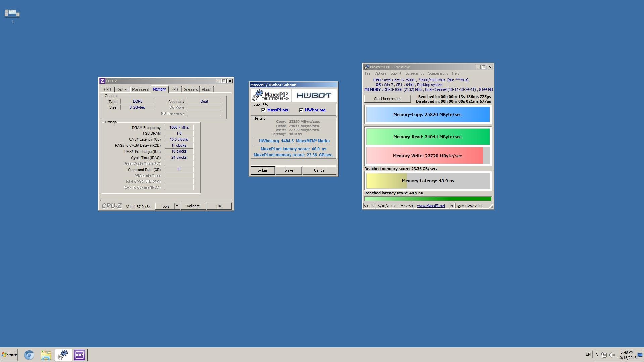This screenshot has height=362, width=644.
Task: Click the CPU-Z title bar Z icon
Action: point(102,81)
